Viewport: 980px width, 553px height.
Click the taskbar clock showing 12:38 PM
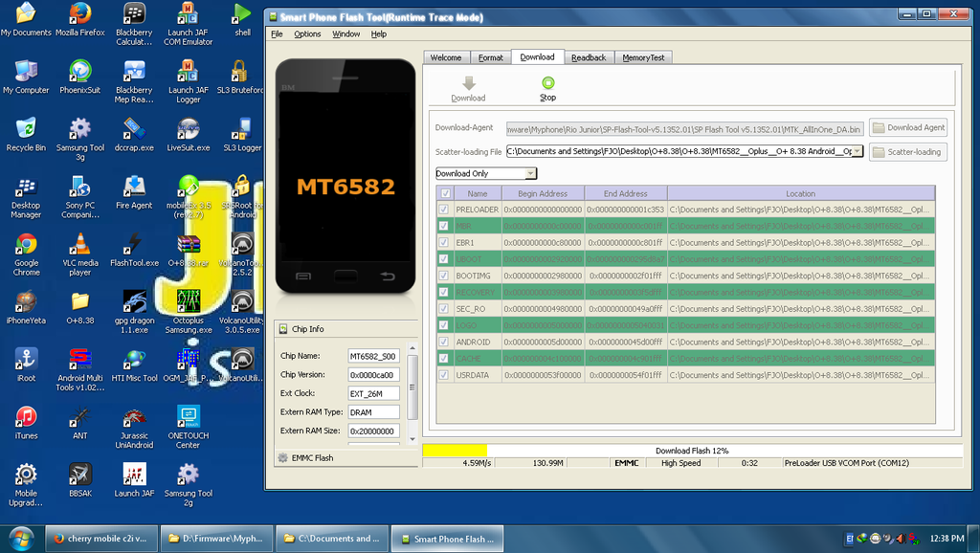(x=947, y=538)
